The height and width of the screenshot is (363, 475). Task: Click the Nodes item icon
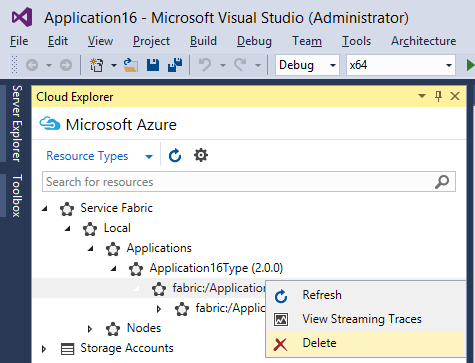pyautogui.click(x=113, y=329)
